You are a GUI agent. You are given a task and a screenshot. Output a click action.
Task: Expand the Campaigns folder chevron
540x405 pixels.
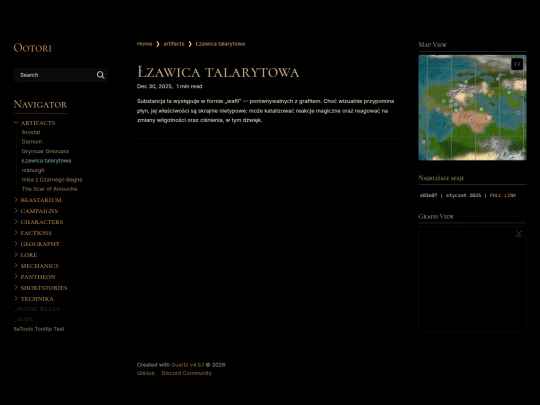coord(16,211)
